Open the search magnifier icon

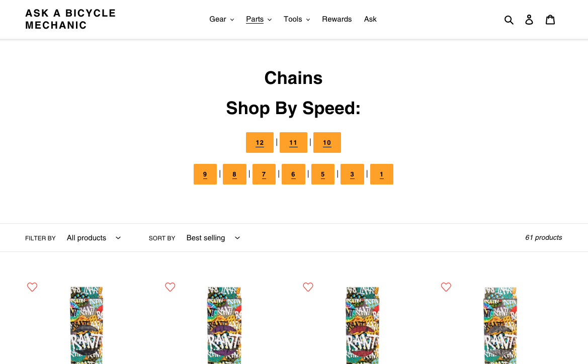pyautogui.click(x=509, y=20)
